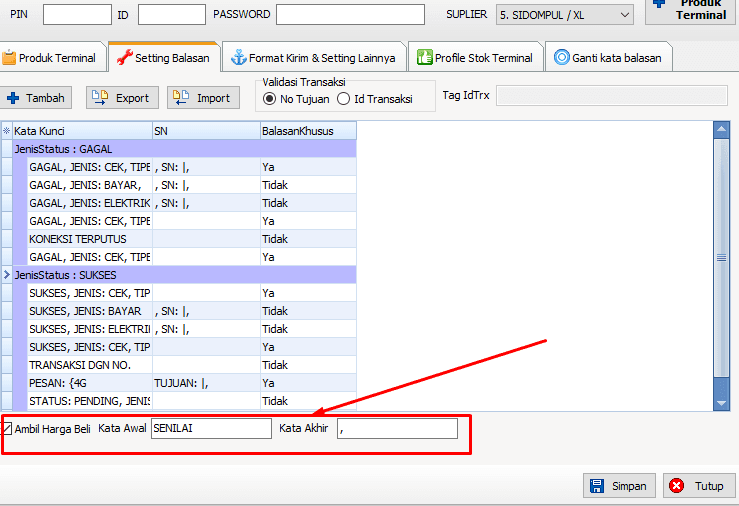Click the BalasanKhusus column header
Image resolution: width=739 pixels, height=506 pixels.
[x=306, y=131]
